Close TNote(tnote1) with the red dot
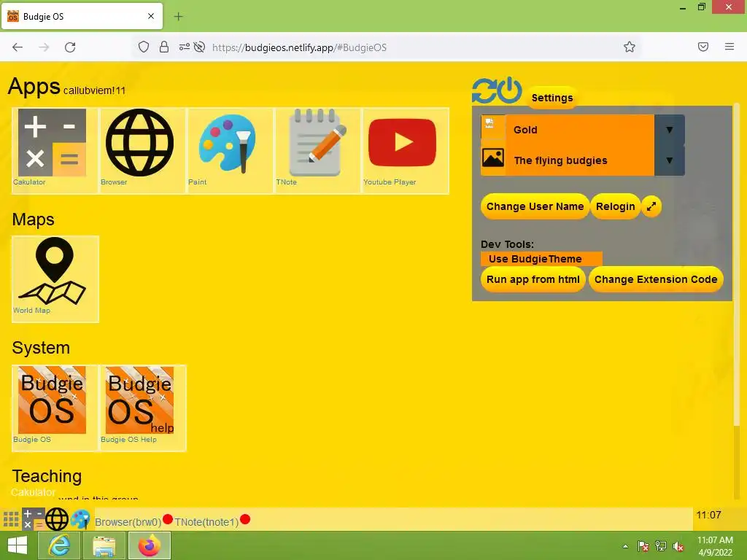 (245, 519)
